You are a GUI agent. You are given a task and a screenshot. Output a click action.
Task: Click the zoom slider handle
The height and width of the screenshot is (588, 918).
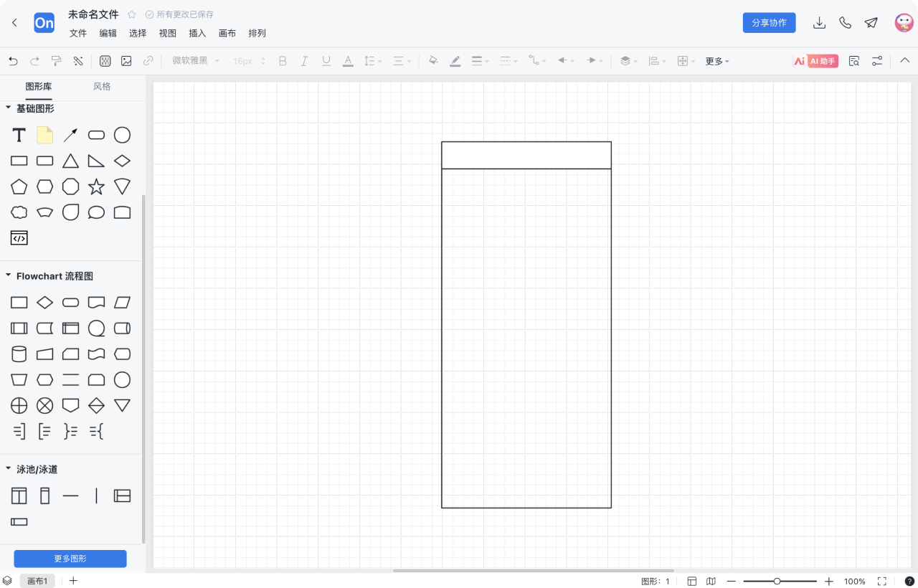tap(777, 582)
